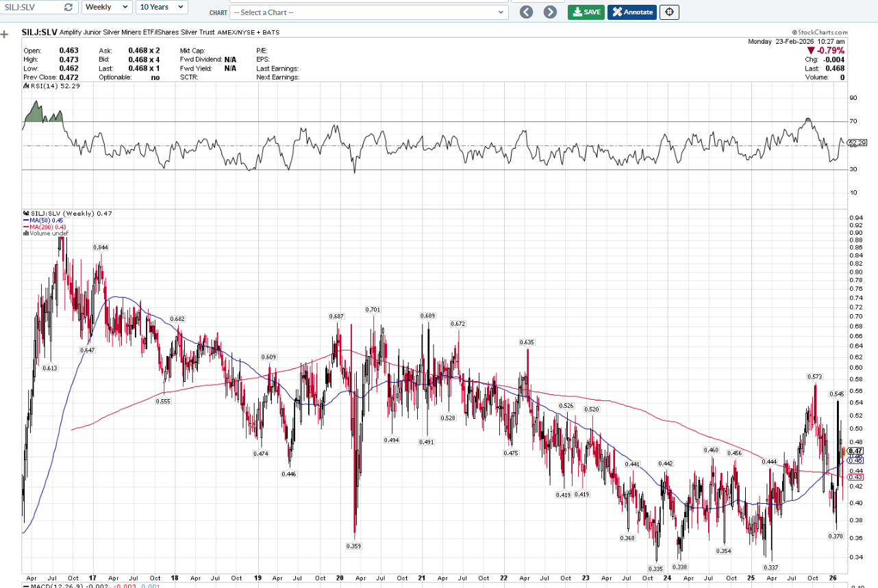Click the blue MA(50) legend line swatch
The height and width of the screenshot is (588, 878).
tap(26, 220)
